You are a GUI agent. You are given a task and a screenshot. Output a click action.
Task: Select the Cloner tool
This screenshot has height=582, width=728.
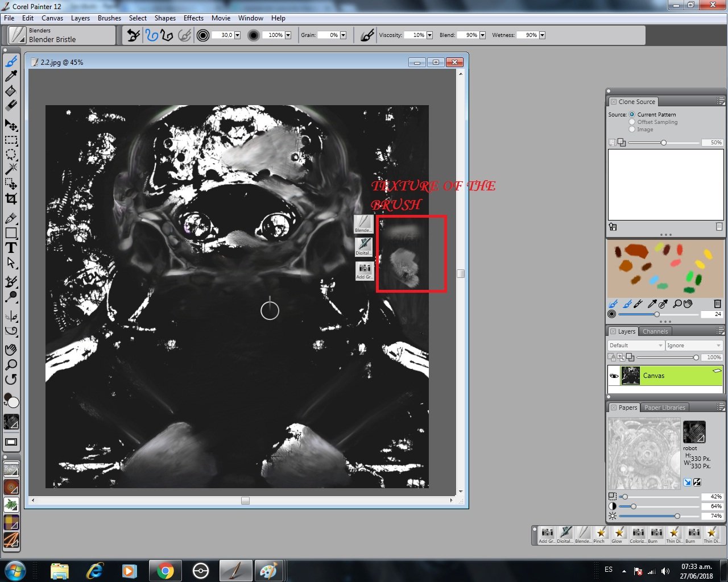coord(11,282)
